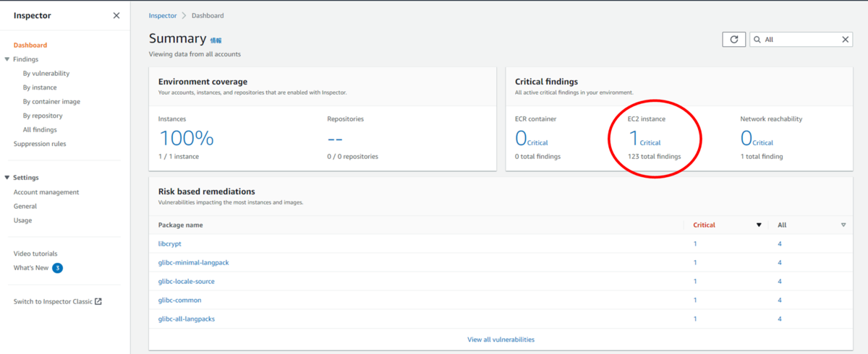Viewport: 868px width, 354px height.
Task: Click Inspector breadcrumb link
Action: [x=163, y=15]
